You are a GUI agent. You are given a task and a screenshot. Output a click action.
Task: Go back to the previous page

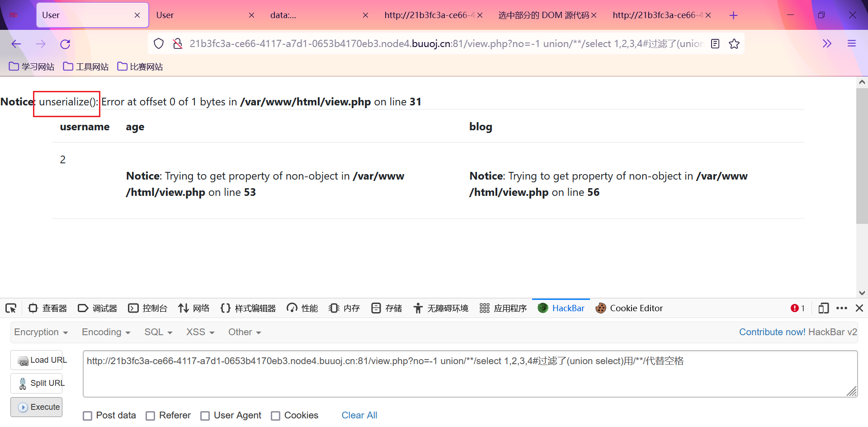tap(16, 44)
